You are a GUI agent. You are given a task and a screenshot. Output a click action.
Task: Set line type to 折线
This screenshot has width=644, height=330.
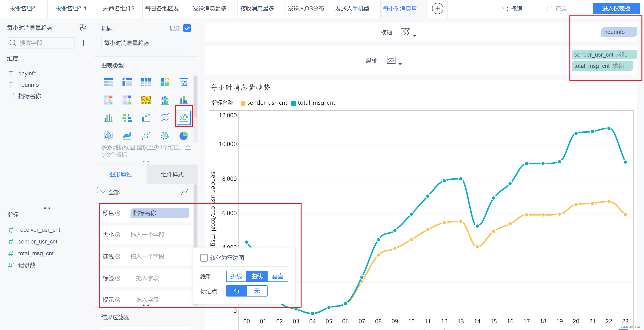coord(236,276)
